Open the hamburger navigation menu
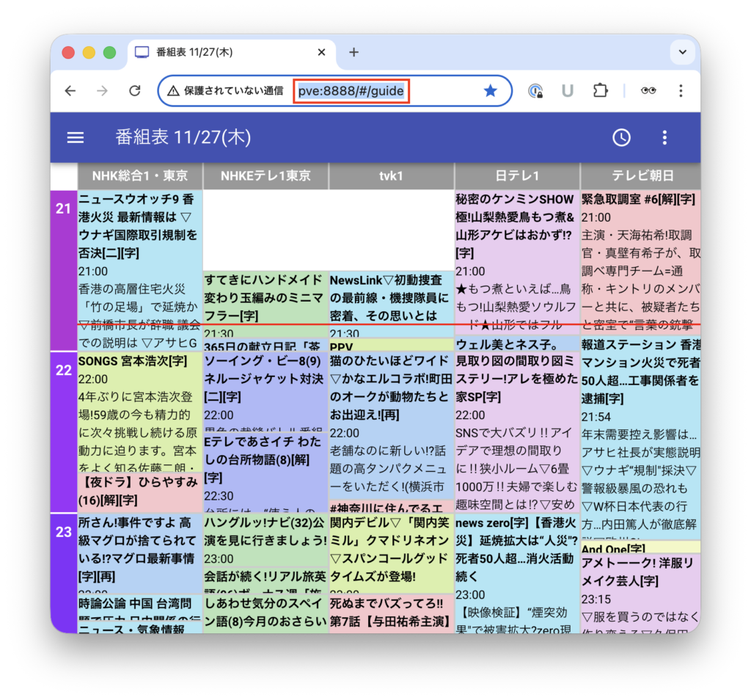 tap(76, 138)
